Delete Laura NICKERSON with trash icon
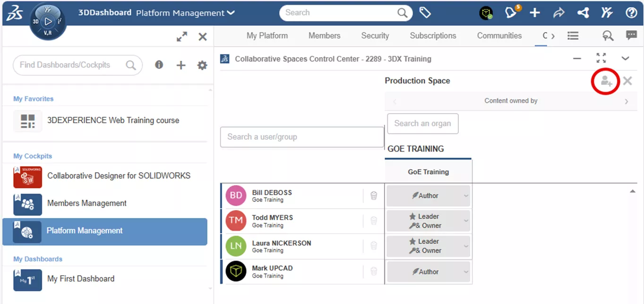This screenshot has height=304, width=644. coord(374,245)
